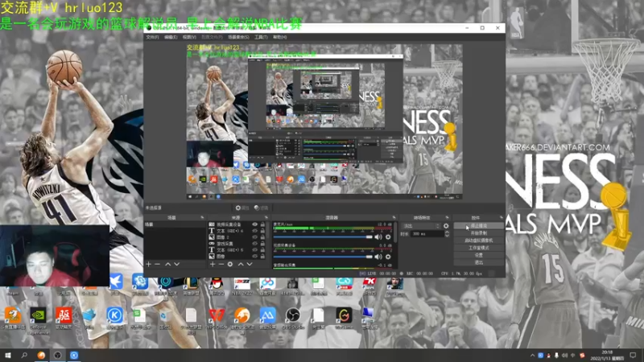Open the WPS Office desktop shortcut
The image size is (644, 362).
click(x=217, y=315)
